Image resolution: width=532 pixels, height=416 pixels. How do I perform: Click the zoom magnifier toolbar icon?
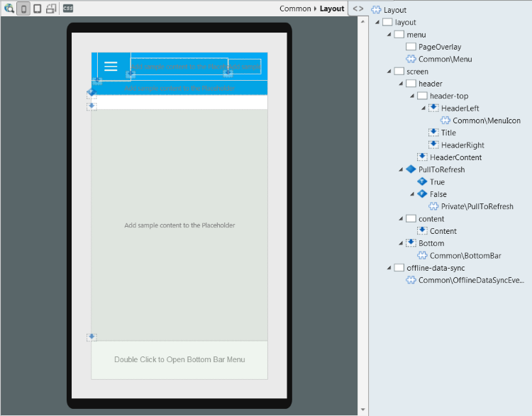(x=9, y=9)
